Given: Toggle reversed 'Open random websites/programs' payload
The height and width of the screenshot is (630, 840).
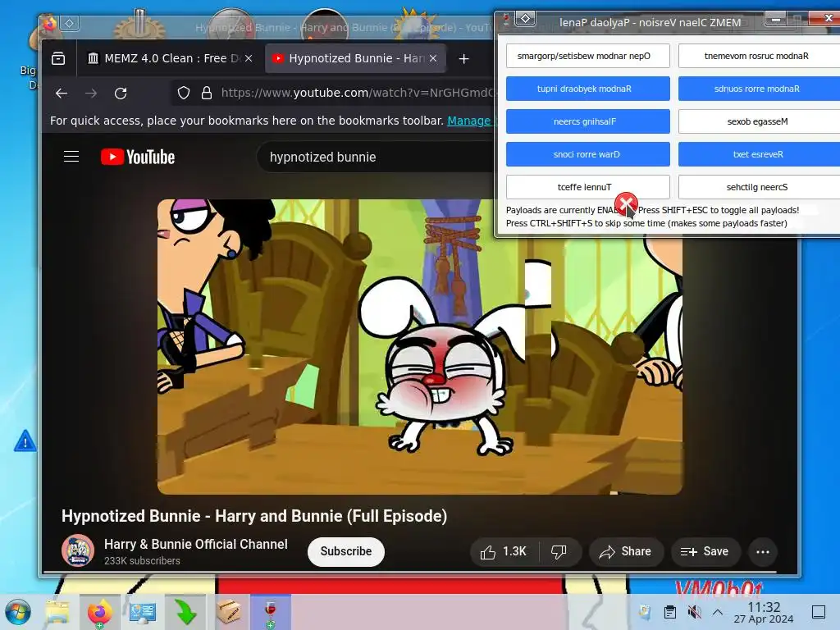Looking at the screenshot, I should [587, 56].
